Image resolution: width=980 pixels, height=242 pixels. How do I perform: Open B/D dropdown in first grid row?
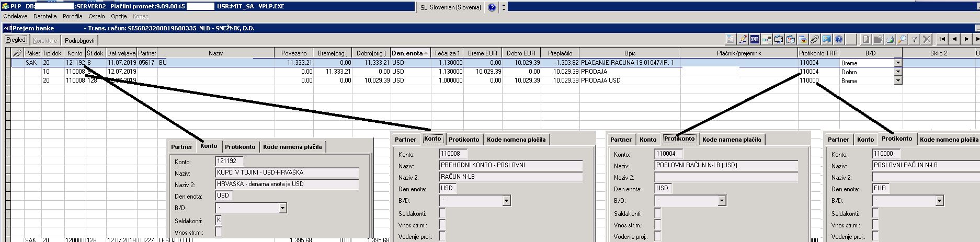pyautogui.click(x=898, y=63)
